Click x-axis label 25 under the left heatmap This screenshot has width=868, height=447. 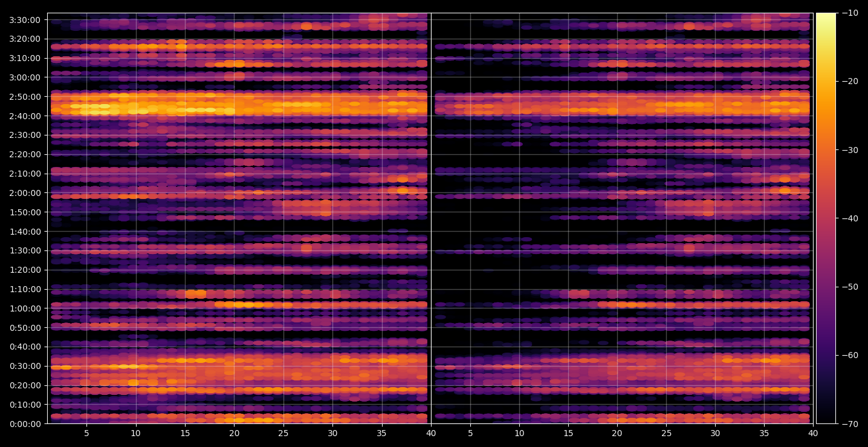(283, 434)
